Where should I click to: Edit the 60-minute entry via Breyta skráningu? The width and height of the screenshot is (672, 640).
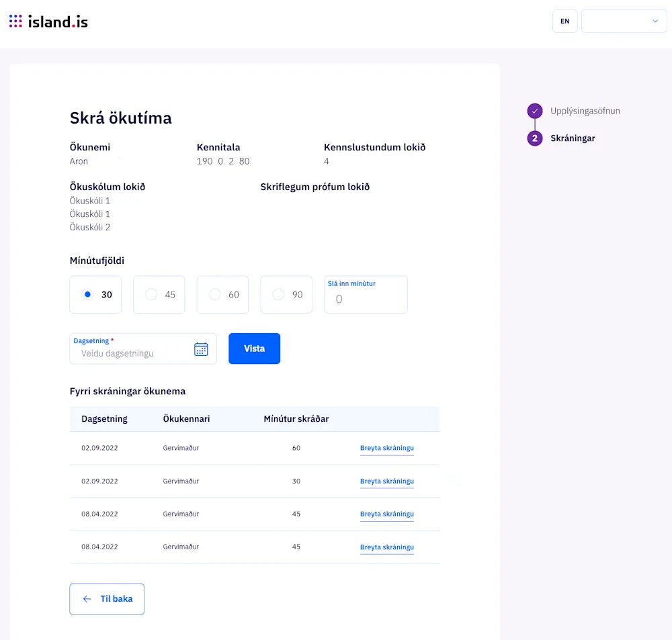point(387,448)
